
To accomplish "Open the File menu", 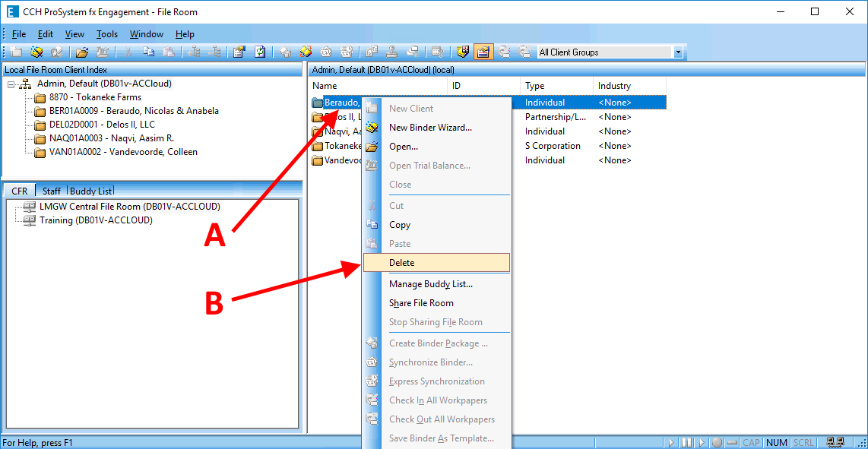I will [x=19, y=34].
